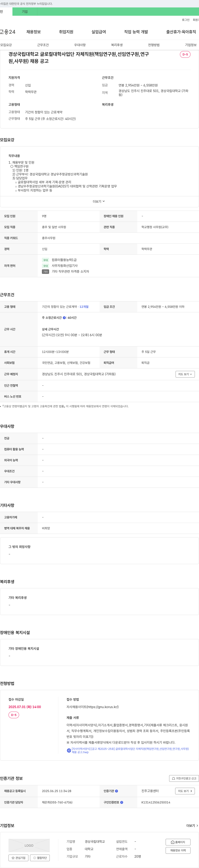
Task: Click the recruiter contact 채은희(055-760-6706)
Action: pyautogui.click(x=57, y=802)
